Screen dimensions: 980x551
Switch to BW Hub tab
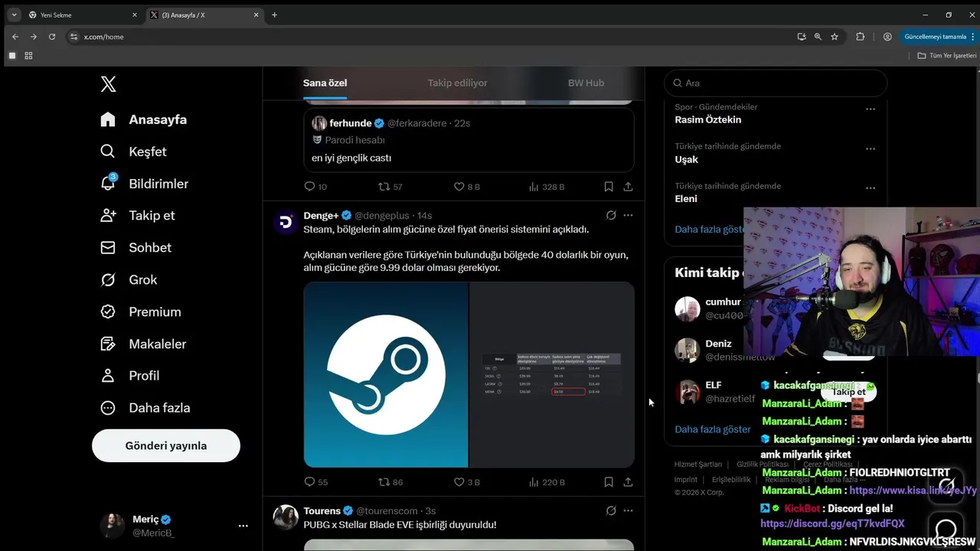(586, 83)
